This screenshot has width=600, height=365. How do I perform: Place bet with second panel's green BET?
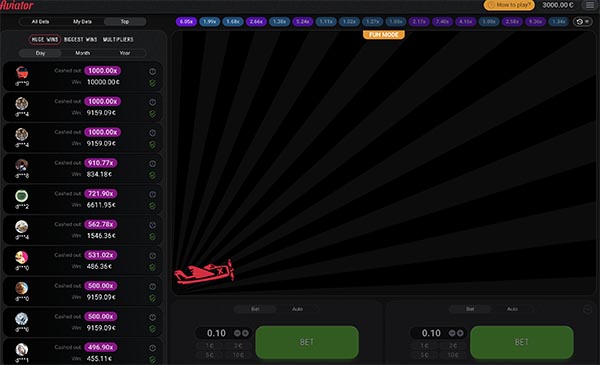click(x=522, y=342)
